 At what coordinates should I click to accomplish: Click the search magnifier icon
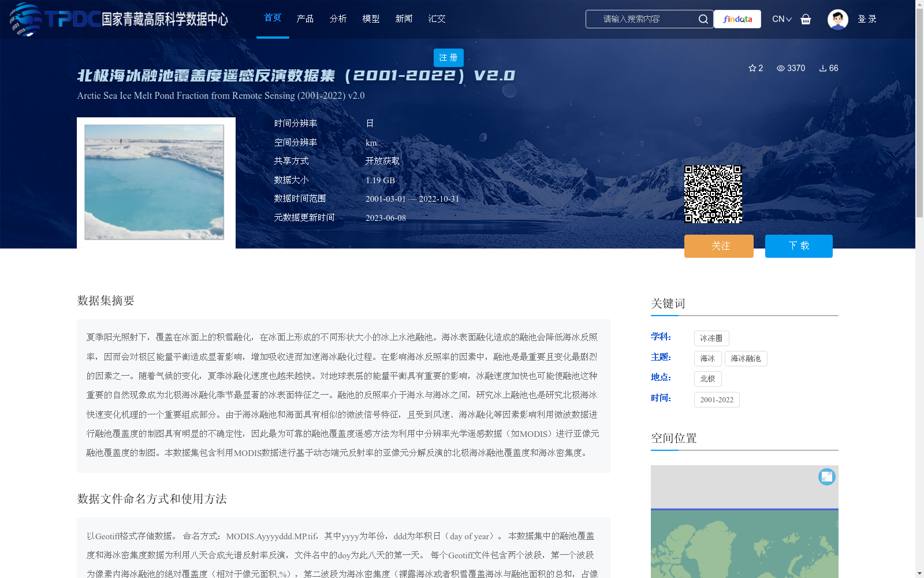pos(703,19)
